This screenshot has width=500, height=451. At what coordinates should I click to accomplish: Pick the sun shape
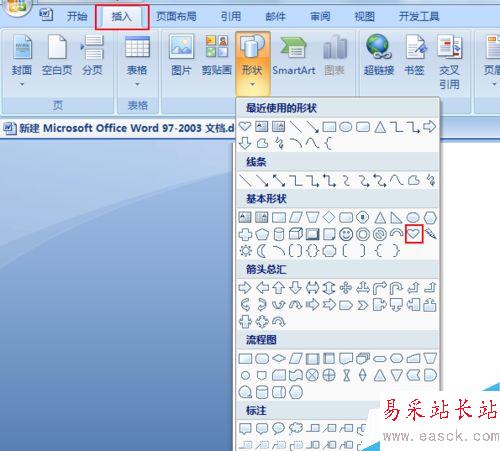[245, 251]
